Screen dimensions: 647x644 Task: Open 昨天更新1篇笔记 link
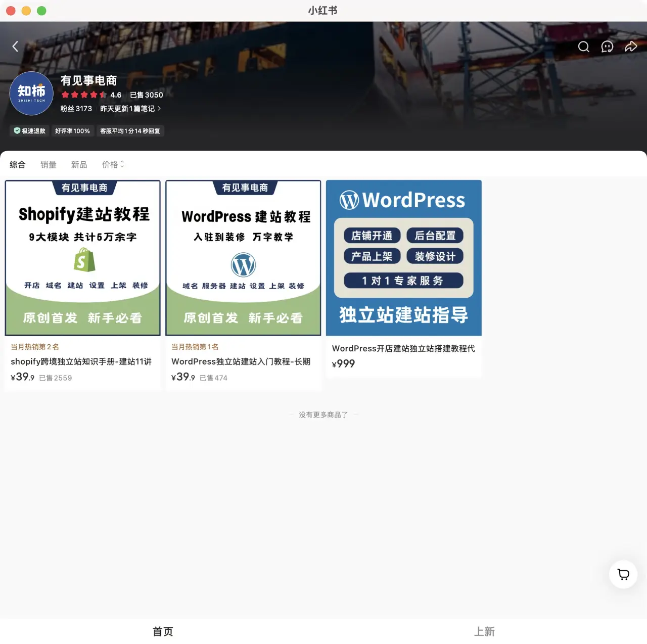click(x=130, y=109)
